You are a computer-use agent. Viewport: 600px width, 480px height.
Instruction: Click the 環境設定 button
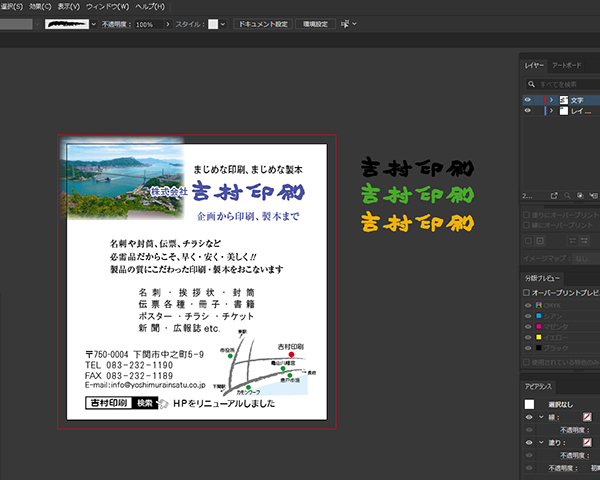coord(315,24)
